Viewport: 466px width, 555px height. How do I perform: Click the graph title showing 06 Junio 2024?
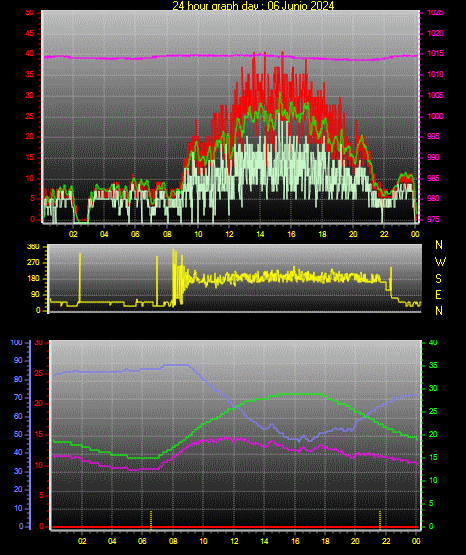253,5
